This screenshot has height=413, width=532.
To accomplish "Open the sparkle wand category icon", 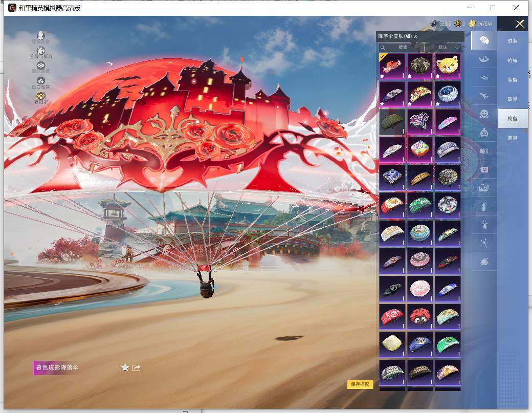I will tap(484, 243).
